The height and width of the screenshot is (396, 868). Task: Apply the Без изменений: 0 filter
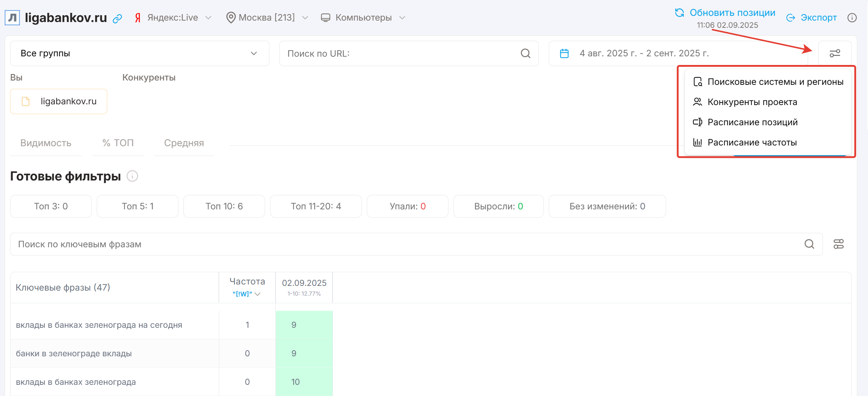tap(607, 206)
